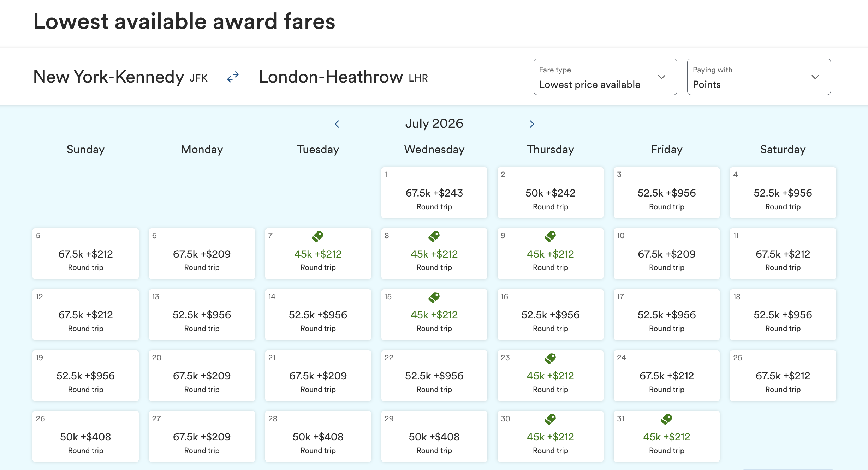Open the Fare type dropdown
The image size is (868, 470).
pyautogui.click(x=605, y=77)
